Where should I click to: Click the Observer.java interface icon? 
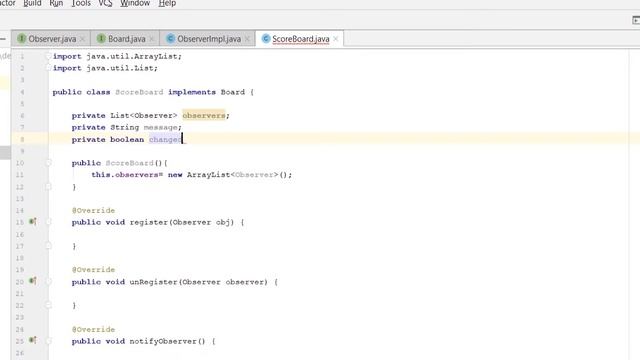(22, 39)
